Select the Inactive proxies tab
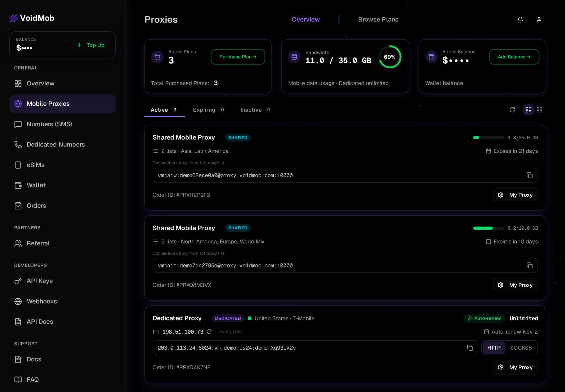This screenshot has height=392, width=565. pyautogui.click(x=256, y=110)
